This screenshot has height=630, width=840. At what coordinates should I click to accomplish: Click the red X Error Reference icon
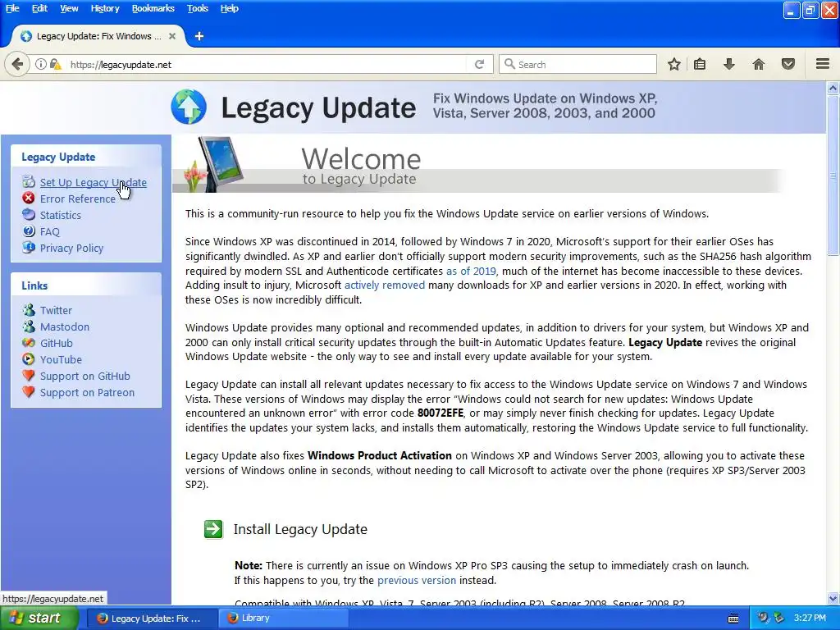(29, 199)
